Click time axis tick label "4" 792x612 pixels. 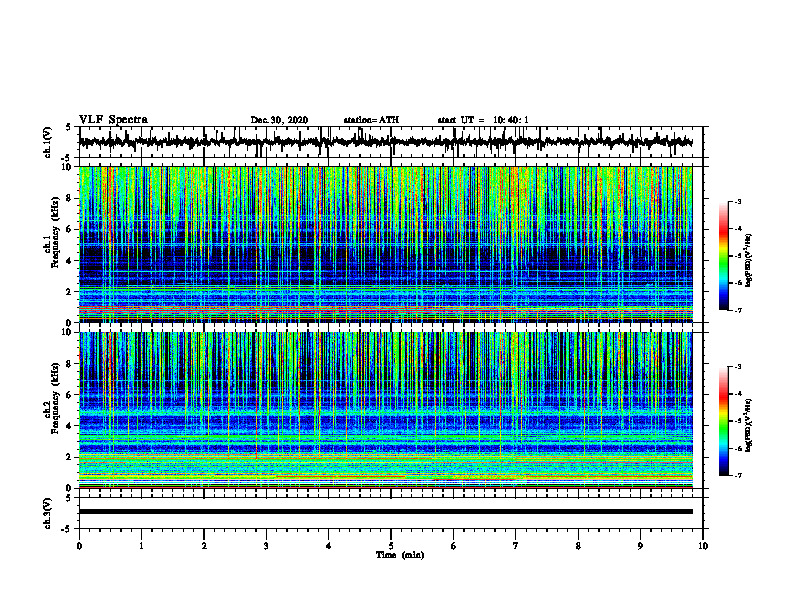click(329, 546)
